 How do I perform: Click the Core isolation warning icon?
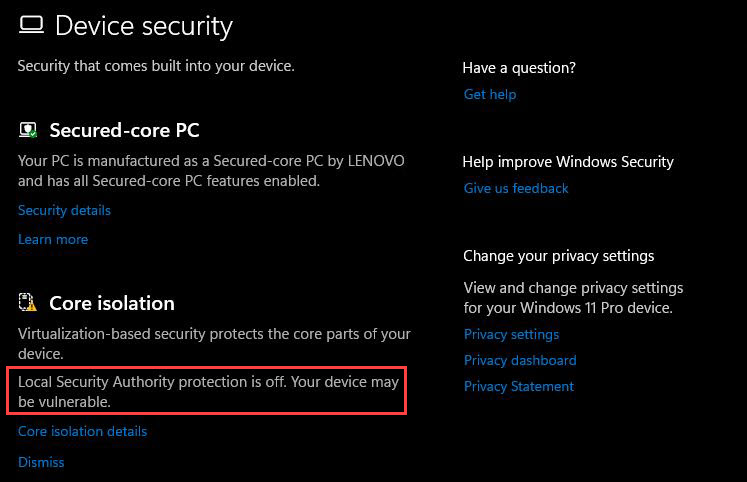pos(28,302)
